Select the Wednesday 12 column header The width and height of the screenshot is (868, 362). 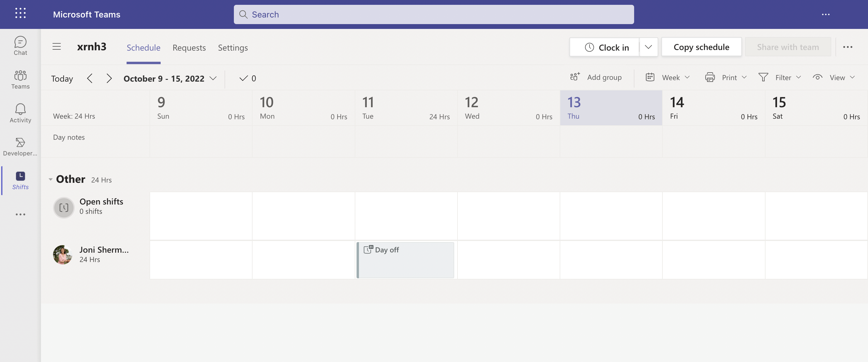[508, 108]
